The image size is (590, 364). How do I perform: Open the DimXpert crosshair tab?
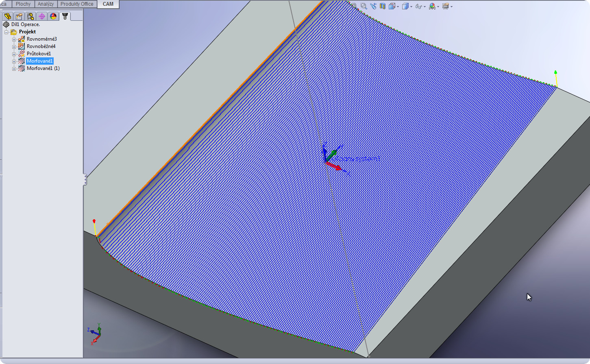coord(41,16)
